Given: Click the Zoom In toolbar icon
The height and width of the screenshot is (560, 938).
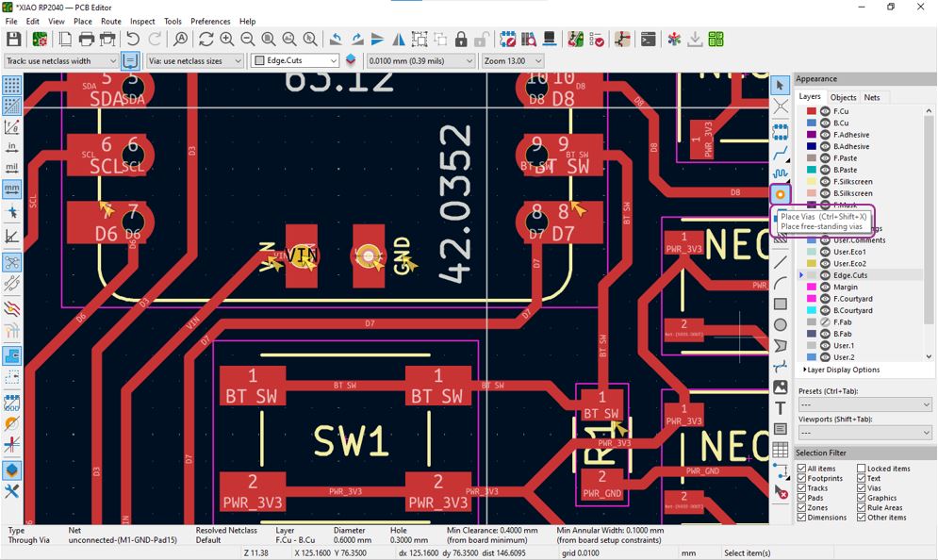Looking at the screenshot, I should [227, 40].
